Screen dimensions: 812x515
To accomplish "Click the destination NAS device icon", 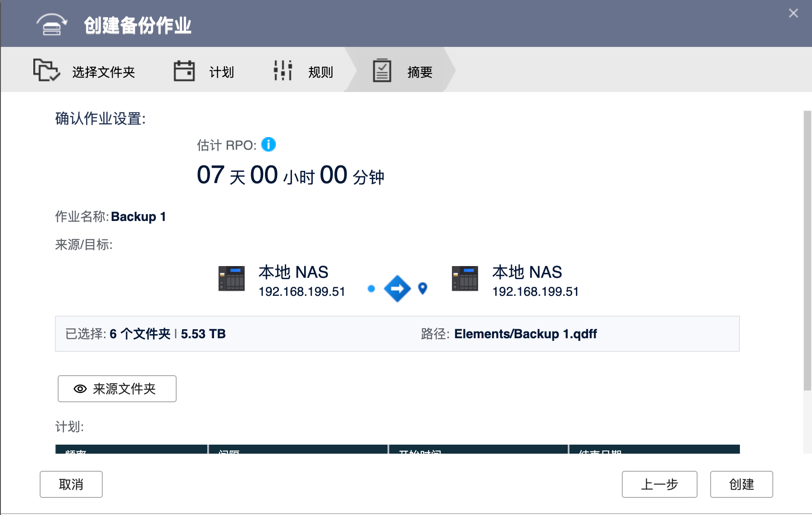I will [x=465, y=279].
